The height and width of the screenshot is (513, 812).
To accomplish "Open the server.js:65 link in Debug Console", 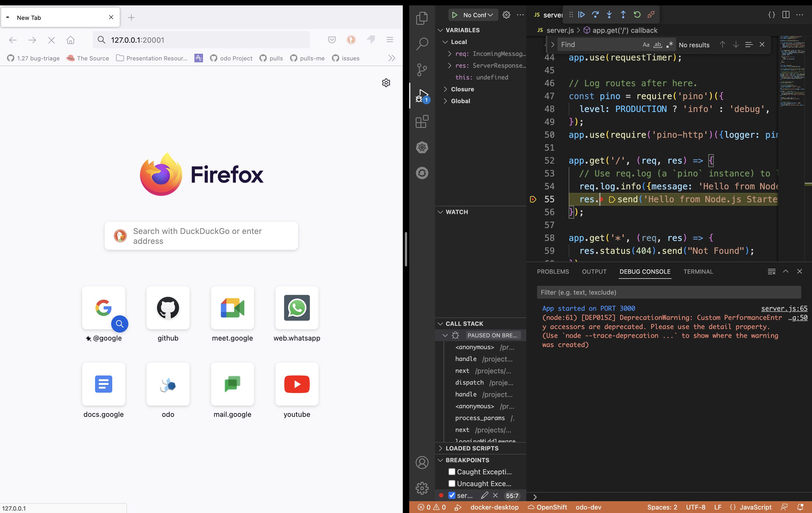I will [x=784, y=308].
